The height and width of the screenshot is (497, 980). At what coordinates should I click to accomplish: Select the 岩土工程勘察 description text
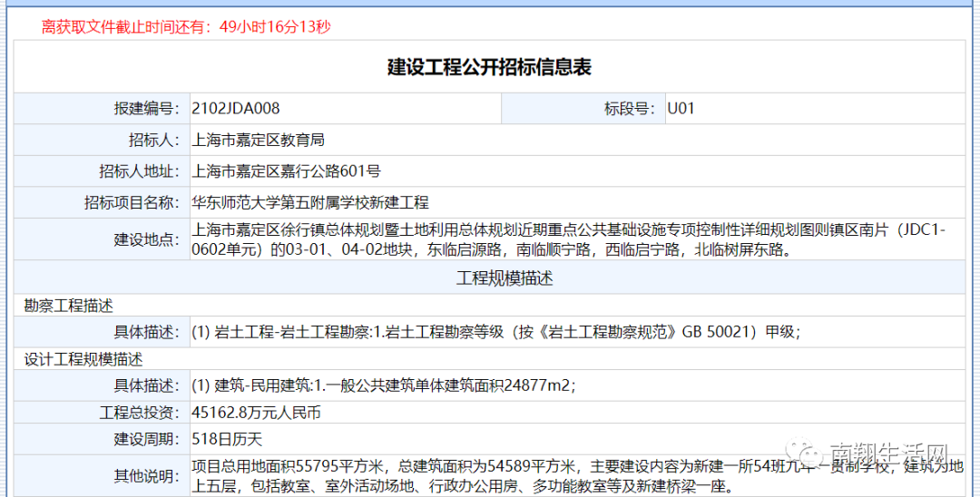point(495,332)
